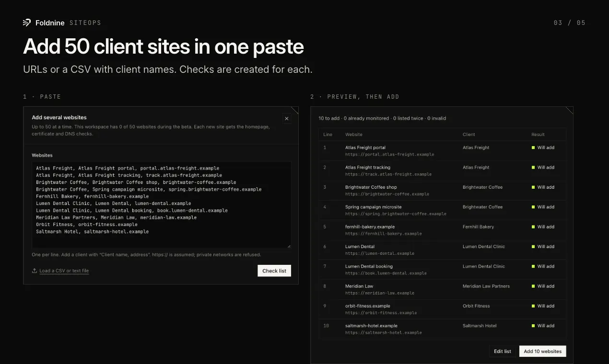Click the https://track.atlas-freight.example URL
This screenshot has height=364, width=609.
388,174
